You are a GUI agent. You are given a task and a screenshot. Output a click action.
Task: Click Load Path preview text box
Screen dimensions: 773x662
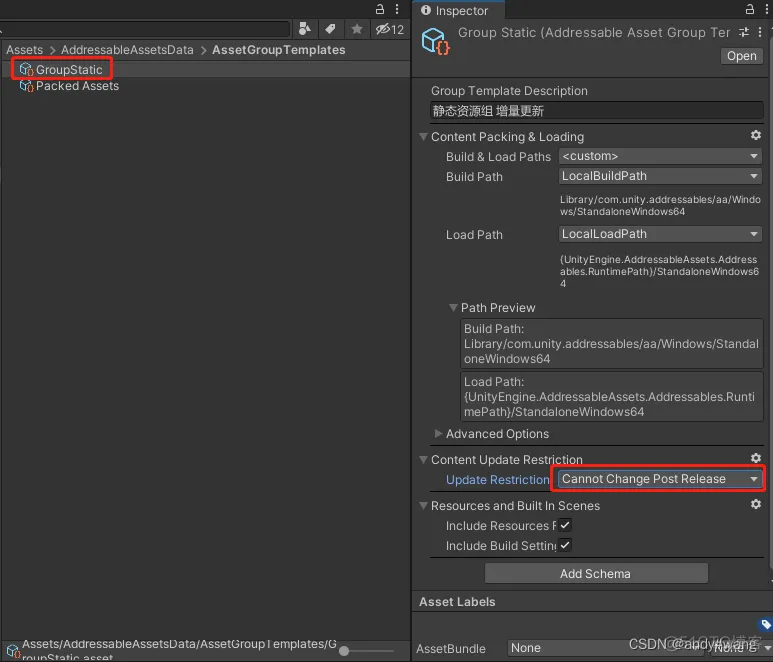[x=611, y=397]
